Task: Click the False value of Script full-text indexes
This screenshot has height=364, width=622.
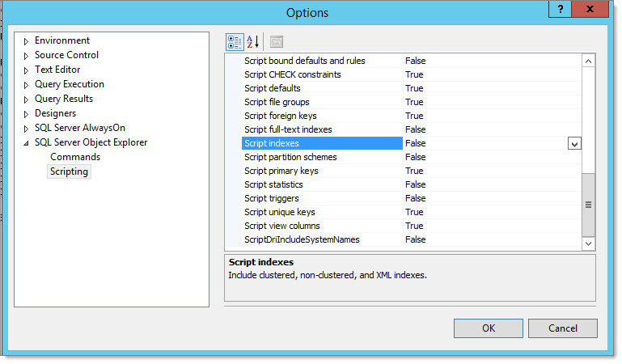Action: 415,129
